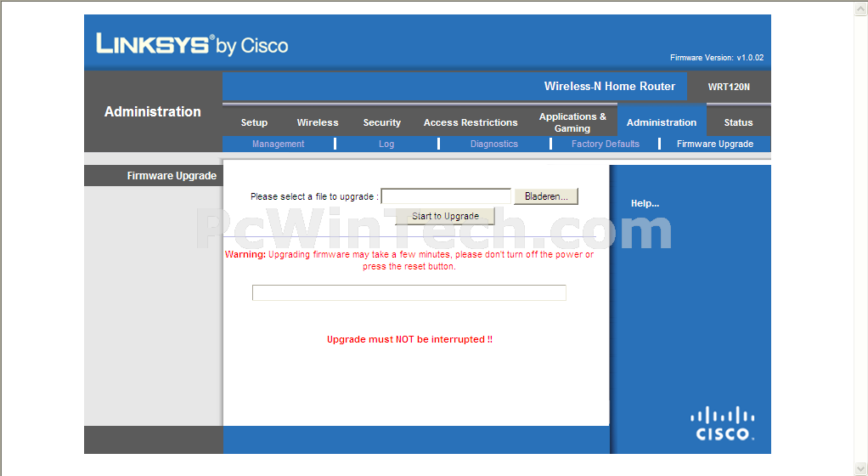This screenshot has width=868, height=476.
Task: Click the Bladeren browse button
Action: click(546, 196)
